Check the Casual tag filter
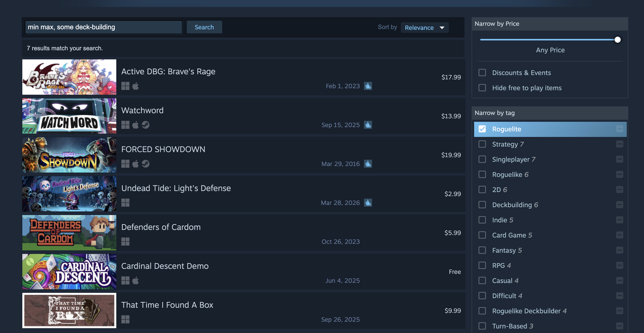The image size is (644, 333). [482, 280]
